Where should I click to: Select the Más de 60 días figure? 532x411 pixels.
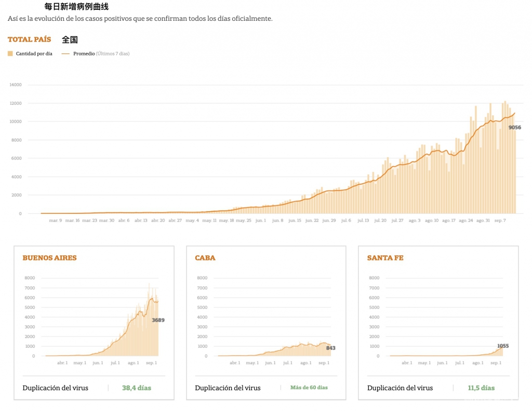click(x=309, y=388)
